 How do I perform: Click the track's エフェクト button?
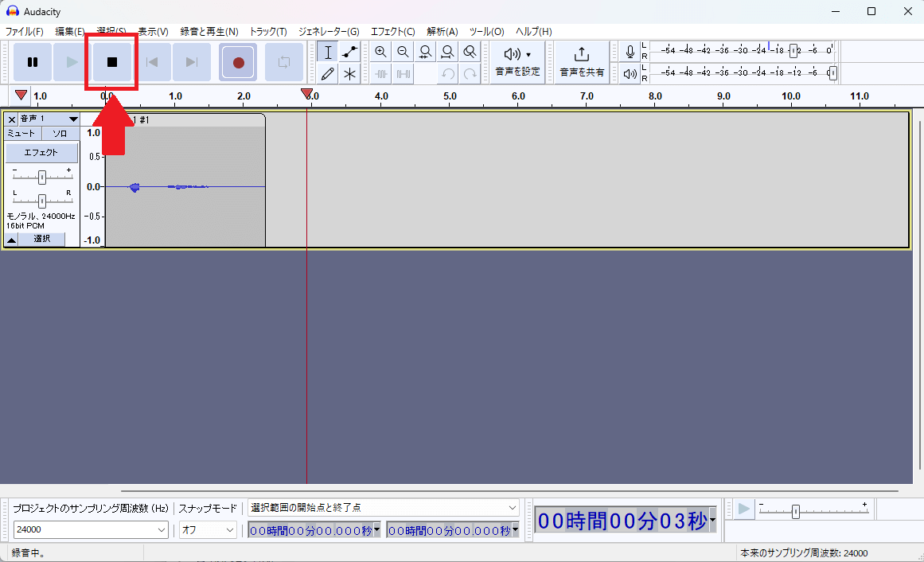pyautogui.click(x=41, y=153)
